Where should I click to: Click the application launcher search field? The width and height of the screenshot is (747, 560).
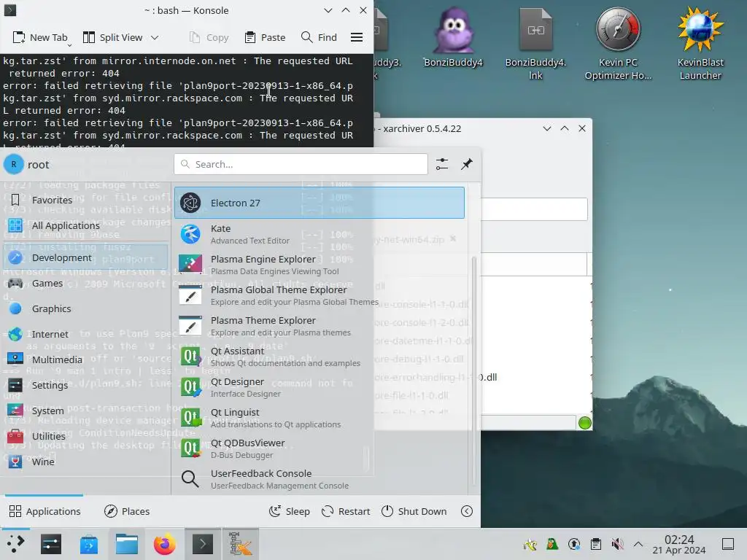click(x=301, y=164)
